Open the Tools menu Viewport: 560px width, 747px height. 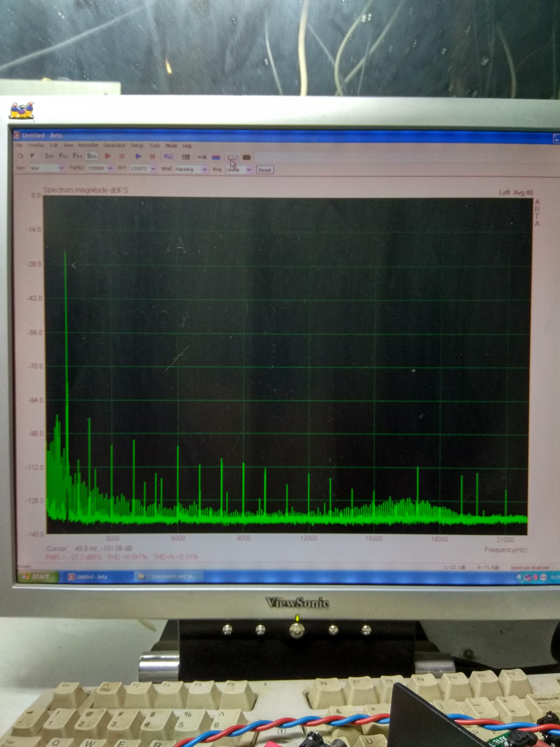155,146
